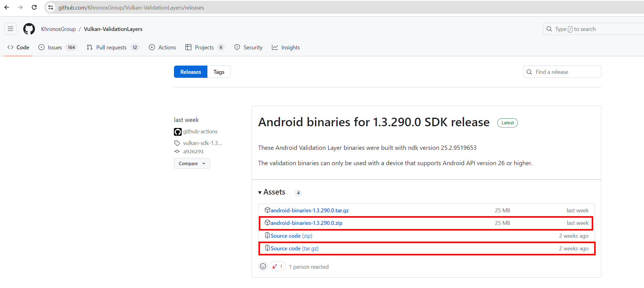Viewport: 644px width, 288px height.
Task: Open the smiley add-reaction button
Action: point(263,267)
